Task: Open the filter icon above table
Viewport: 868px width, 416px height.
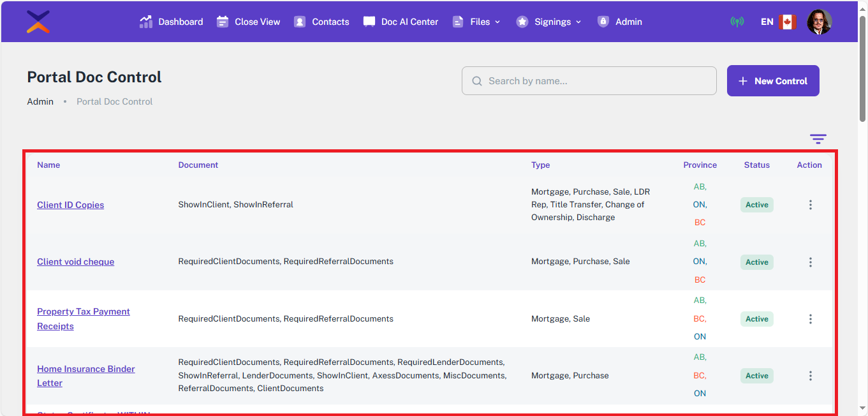Action: (818, 139)
